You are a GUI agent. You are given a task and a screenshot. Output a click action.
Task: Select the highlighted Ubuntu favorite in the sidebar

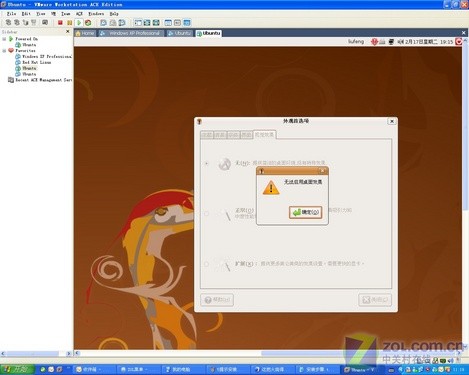(26, 68)
